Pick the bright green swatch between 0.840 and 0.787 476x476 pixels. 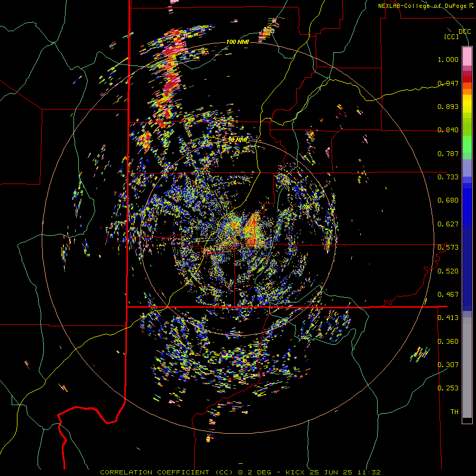click(x=467, y=144)
